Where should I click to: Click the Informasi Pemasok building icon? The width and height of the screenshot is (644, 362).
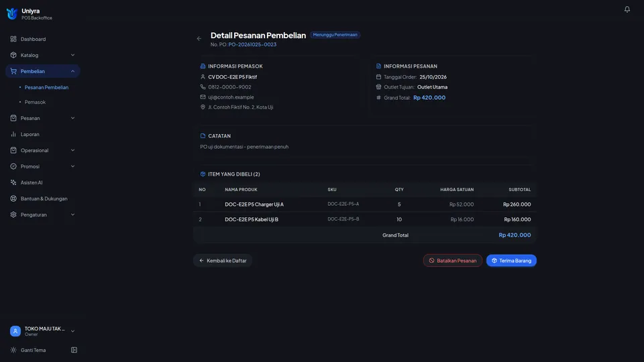pos(203,66)
